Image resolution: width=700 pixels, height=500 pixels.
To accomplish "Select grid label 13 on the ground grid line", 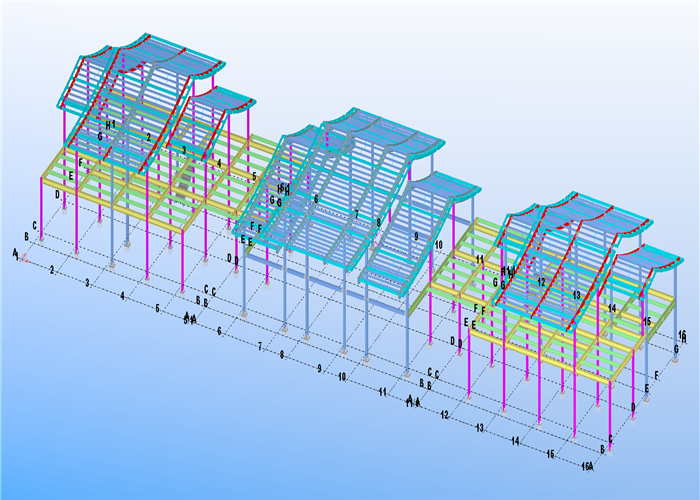I will (x=479, y=428).
